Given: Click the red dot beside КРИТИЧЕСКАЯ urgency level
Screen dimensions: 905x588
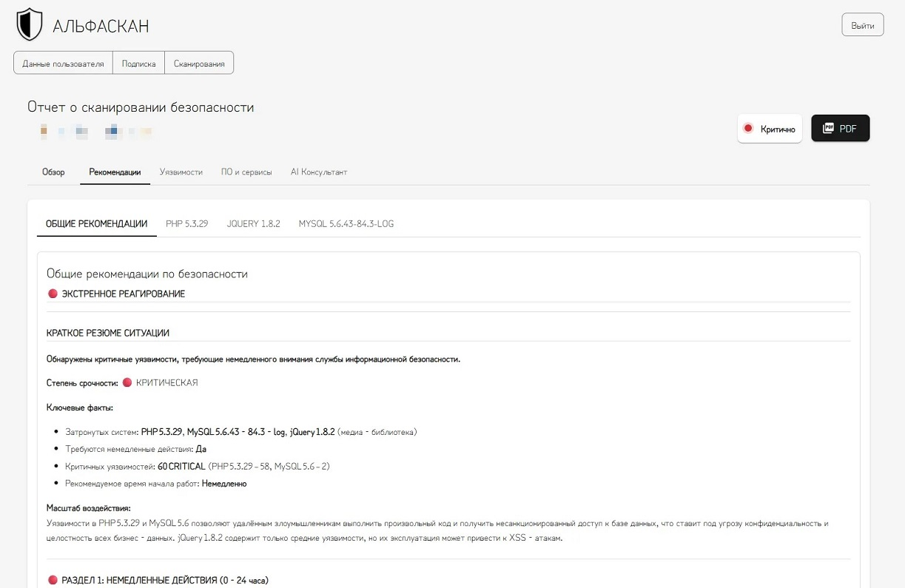Looking at the screenshot, I should coord(127,382).
